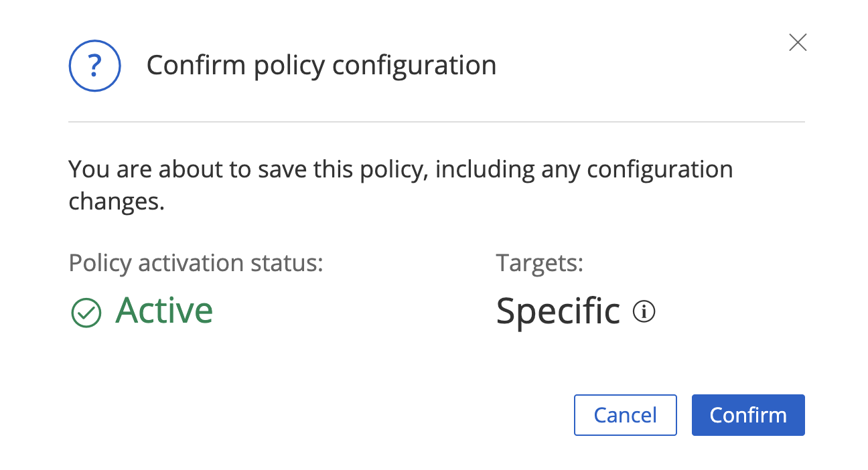Click the 'Targets:' label
The image size is (868, 470).
(539, 263)
